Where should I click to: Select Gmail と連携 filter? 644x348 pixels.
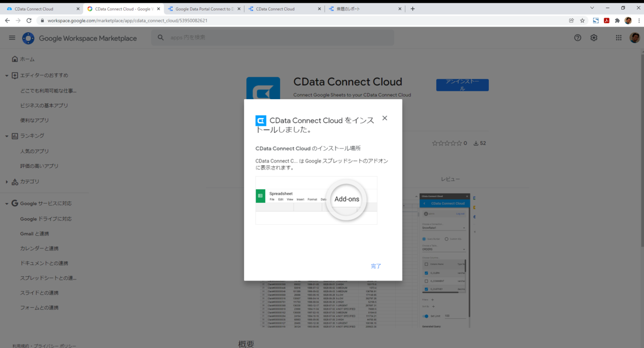click(x=34, y=234)
